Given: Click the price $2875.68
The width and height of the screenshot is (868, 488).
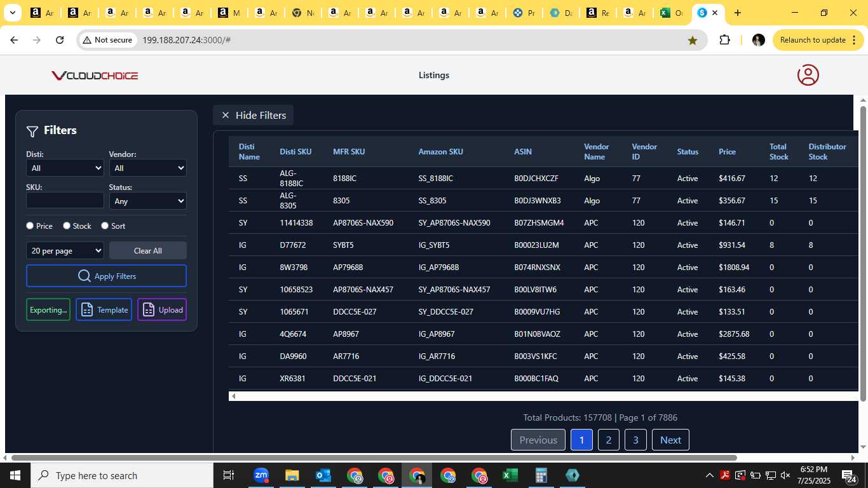Looking at the screenshot, I should pyautogui.click(x=734, y=334).
